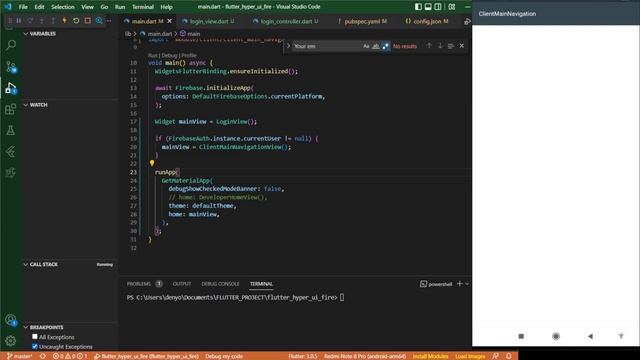Viewport: 640px width, 360px height.
Task: Click the debug Step Into button
Action: pyautogui.click(x=42, y=20)
